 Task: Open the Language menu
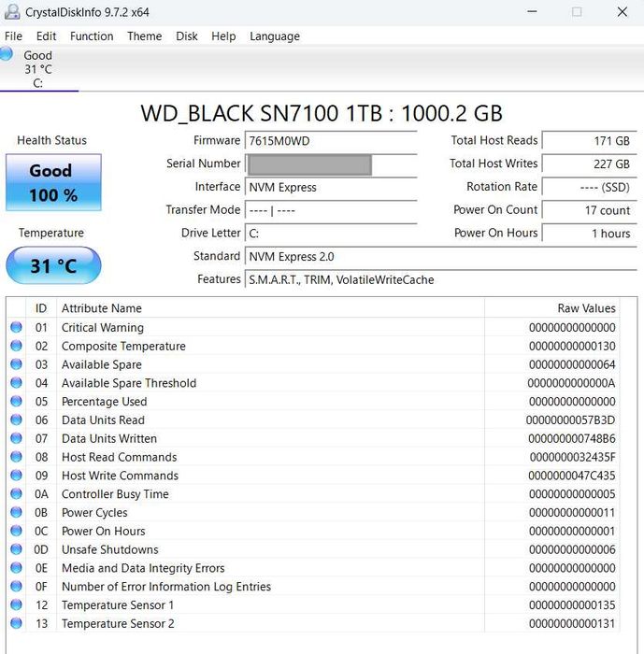[275, 36]
